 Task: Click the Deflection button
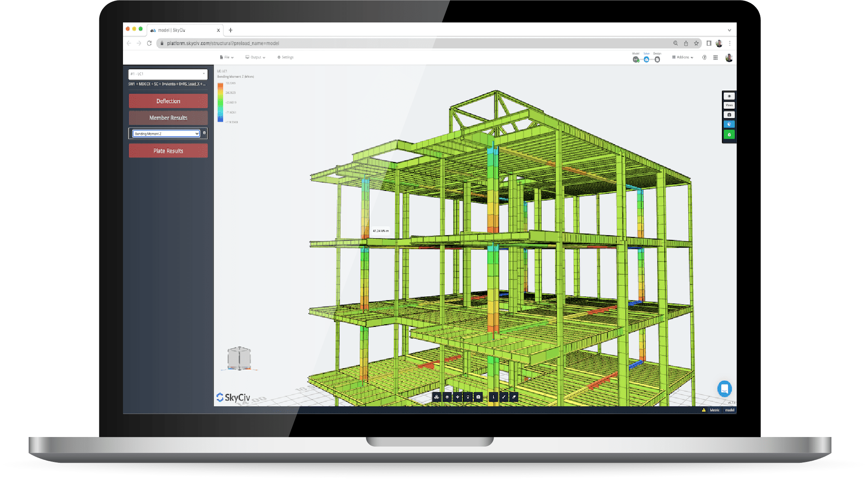click(x=167, y=101)
